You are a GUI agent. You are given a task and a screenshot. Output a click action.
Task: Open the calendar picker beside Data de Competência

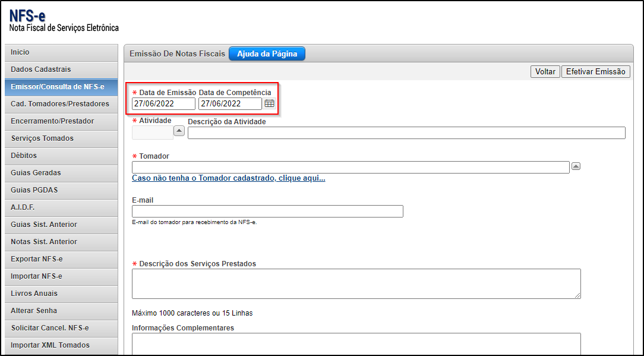[269, 103]
